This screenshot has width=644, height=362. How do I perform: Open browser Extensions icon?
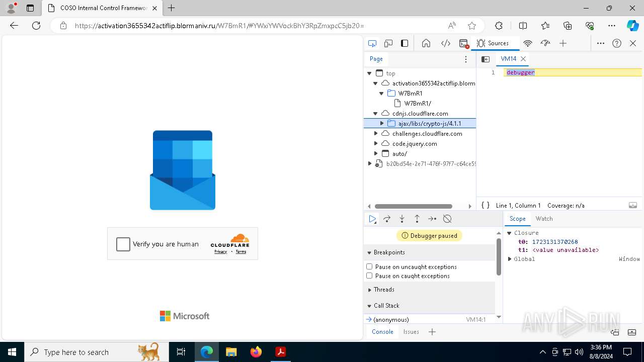point(499,26)
